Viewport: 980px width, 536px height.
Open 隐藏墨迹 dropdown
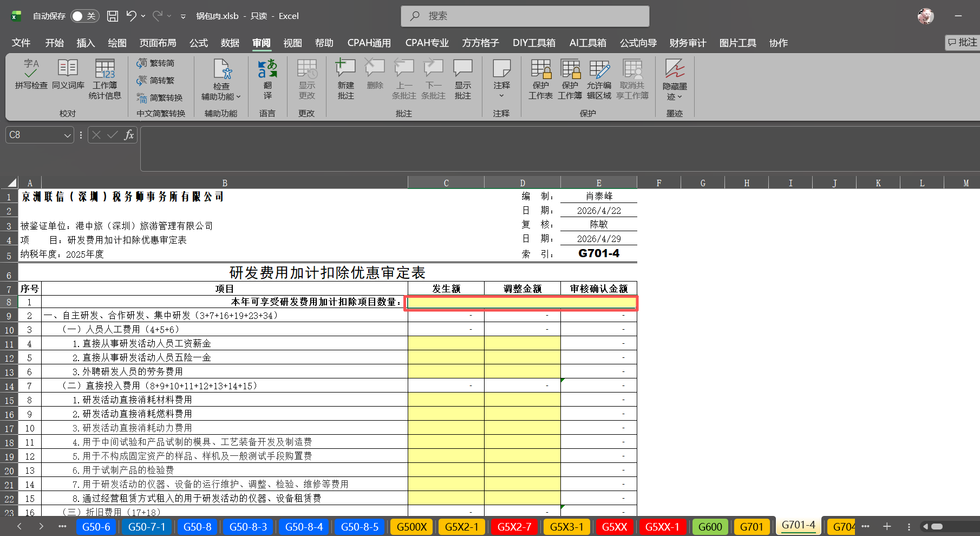point(675,80)
